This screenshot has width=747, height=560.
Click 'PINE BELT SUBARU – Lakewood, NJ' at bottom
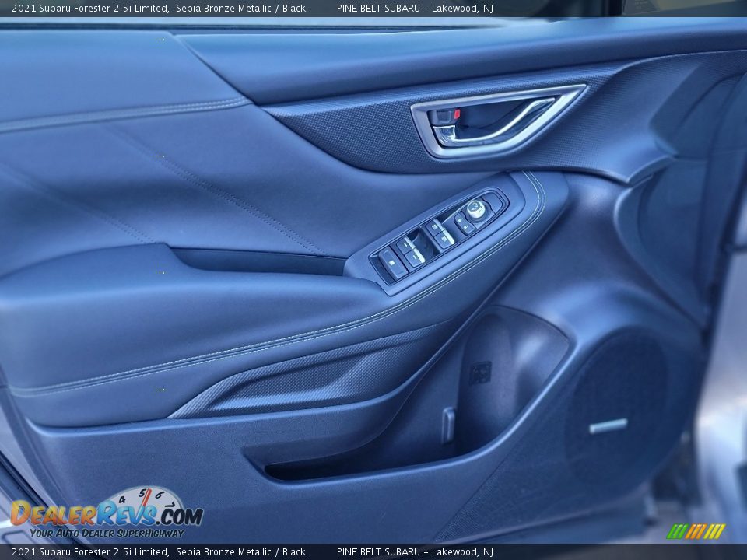click(x=415, y=552)
